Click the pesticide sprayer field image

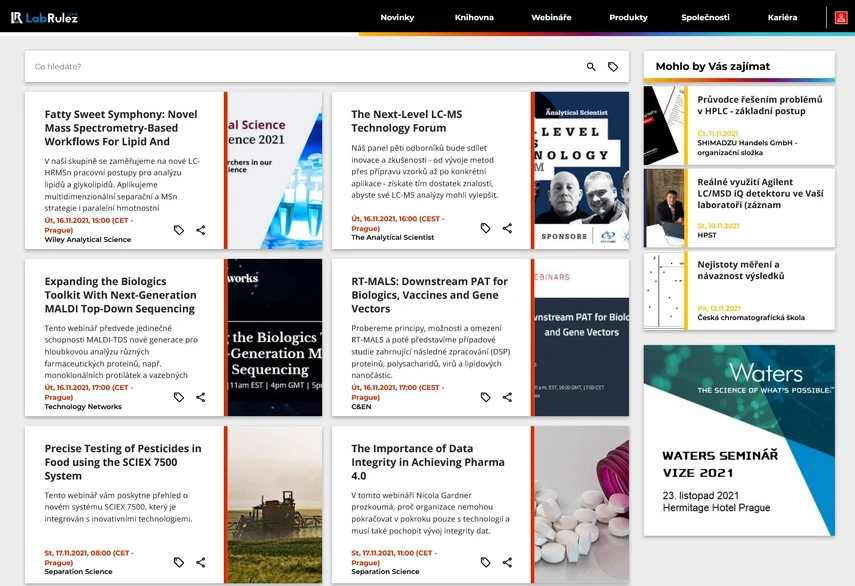click(x=275, y=505)
